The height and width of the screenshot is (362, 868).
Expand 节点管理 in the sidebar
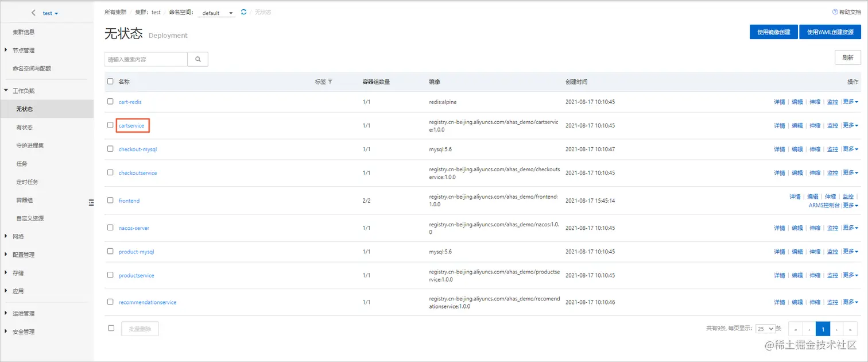24,51
